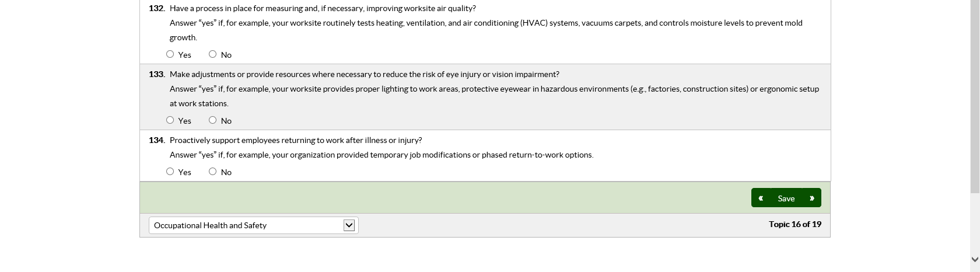Mark No for question 134 return to work

coord(213,172)
